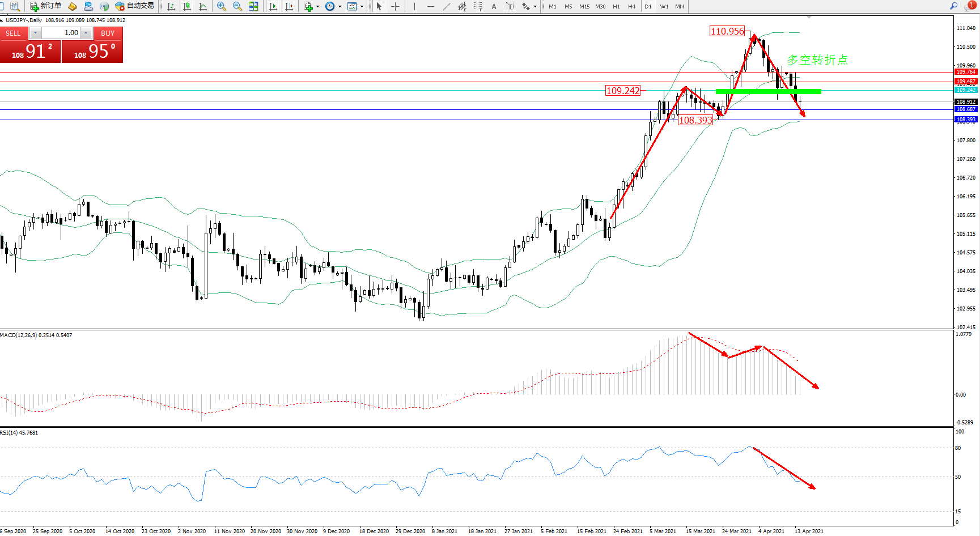Toggle the chart shift icon
Viewport: 980px width, 536px height.
[x=289, y=6]
